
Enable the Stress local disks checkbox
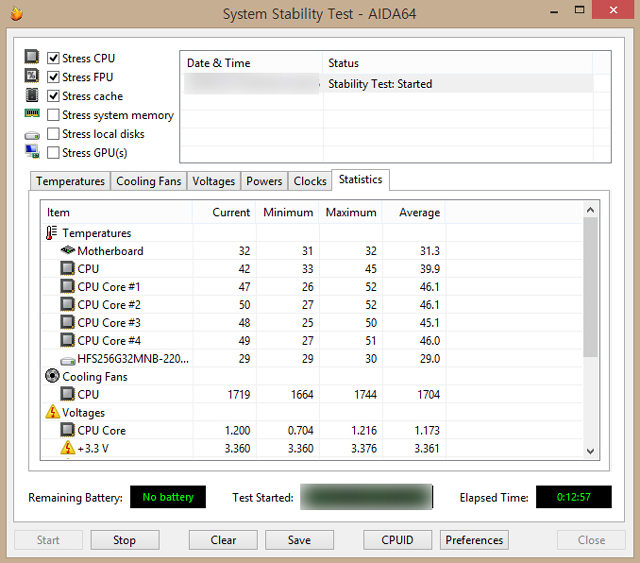click(x=53, y=134)
